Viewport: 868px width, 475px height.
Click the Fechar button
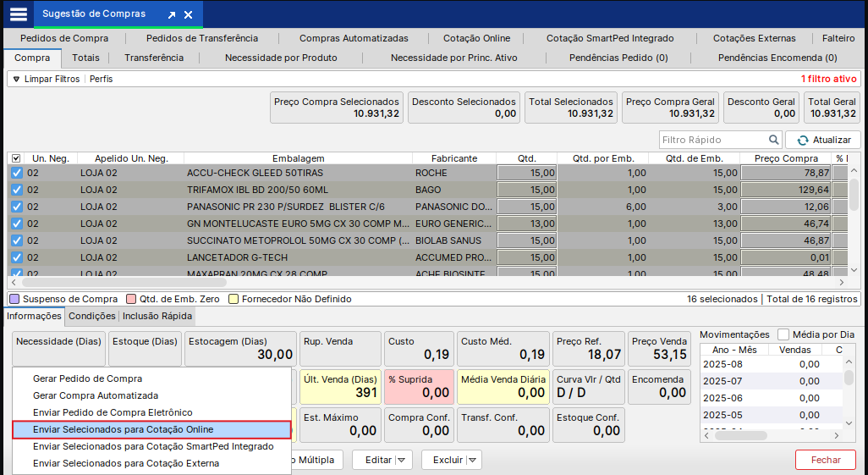pyautogui.click(x=826, y=460)
